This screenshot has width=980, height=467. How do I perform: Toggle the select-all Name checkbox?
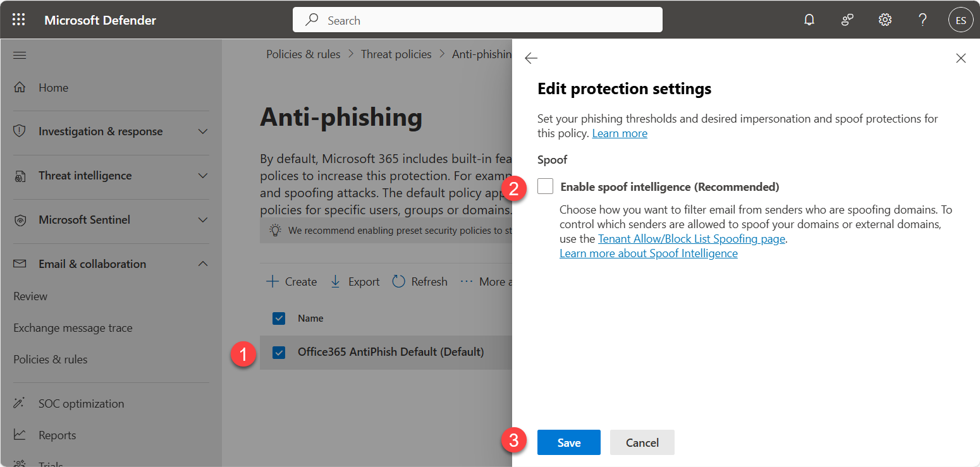279,318
